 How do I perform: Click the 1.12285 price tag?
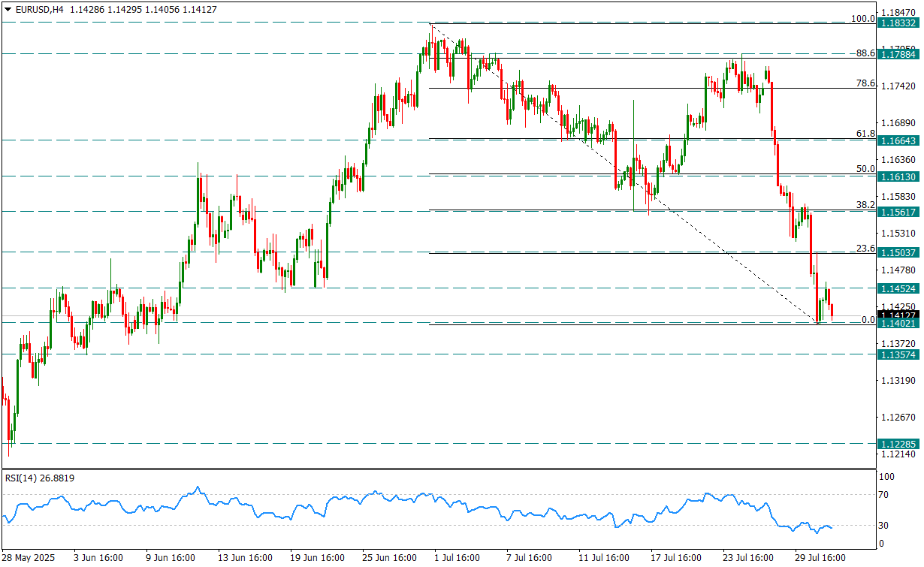(x=899, y=444)
